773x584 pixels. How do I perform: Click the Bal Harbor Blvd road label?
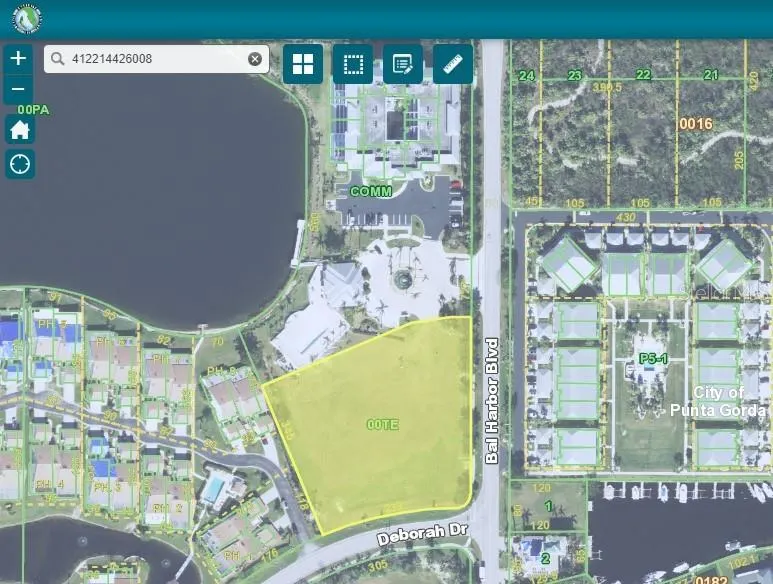tap(491, 400)
